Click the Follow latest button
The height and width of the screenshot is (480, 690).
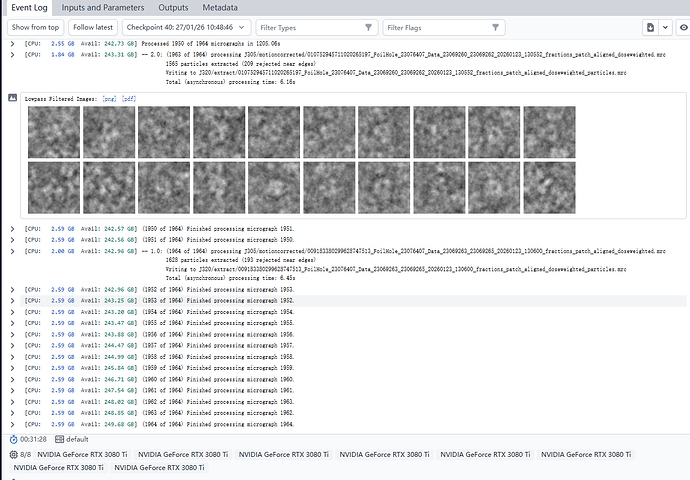coord(93,27)
